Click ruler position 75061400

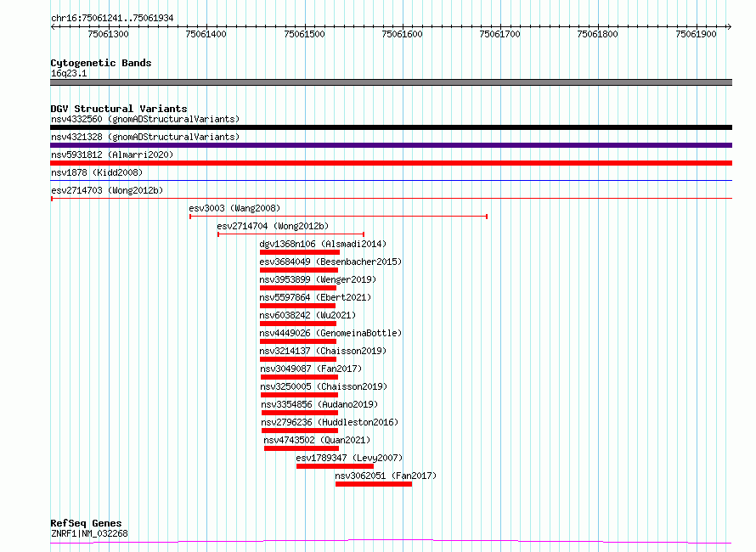(206, 34)
